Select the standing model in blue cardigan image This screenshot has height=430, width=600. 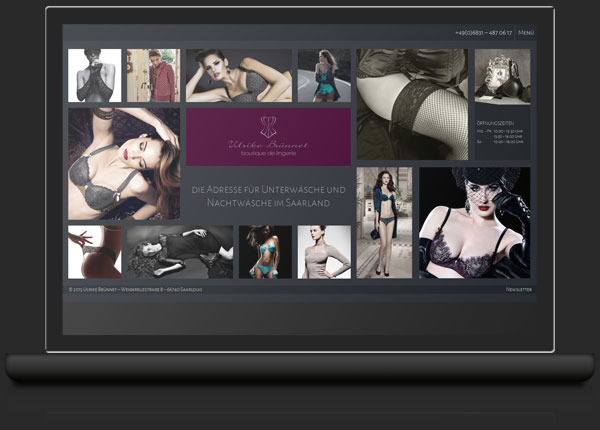(x=384, y=223)
